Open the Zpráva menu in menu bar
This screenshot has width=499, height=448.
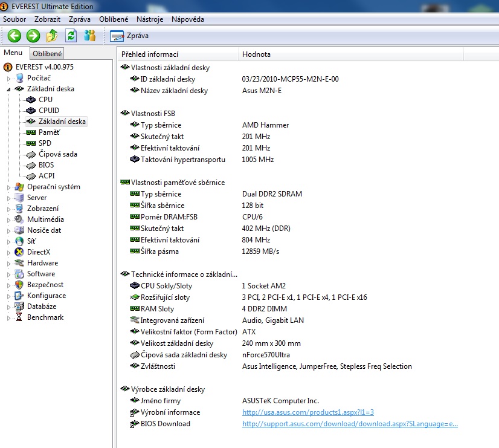pos(80,19)
